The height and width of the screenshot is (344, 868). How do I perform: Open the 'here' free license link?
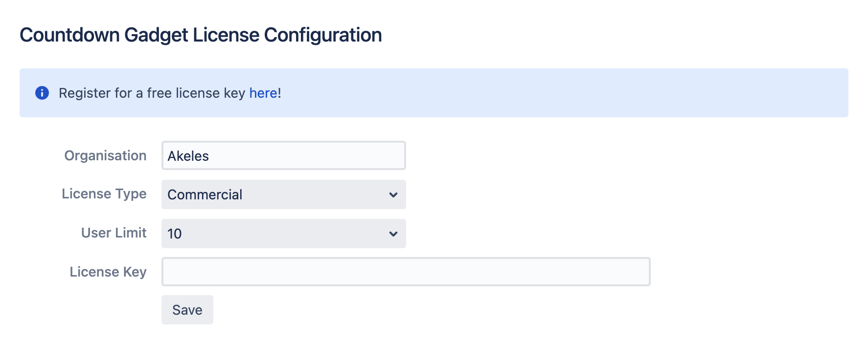point(263,93)
